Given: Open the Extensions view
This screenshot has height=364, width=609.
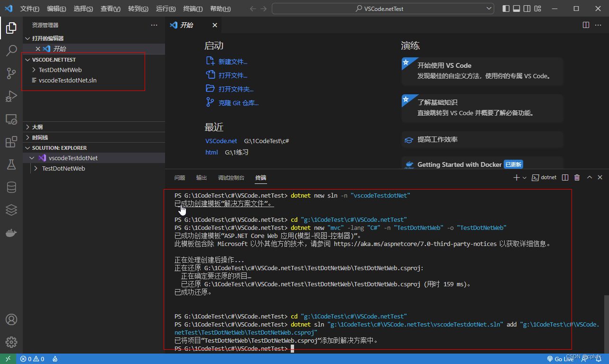Looking at the screenshot, I should tap(11, 142).
